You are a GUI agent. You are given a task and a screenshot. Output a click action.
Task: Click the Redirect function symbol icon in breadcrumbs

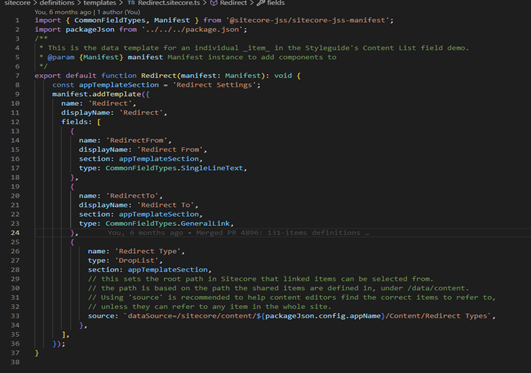(x=213, y=3)
